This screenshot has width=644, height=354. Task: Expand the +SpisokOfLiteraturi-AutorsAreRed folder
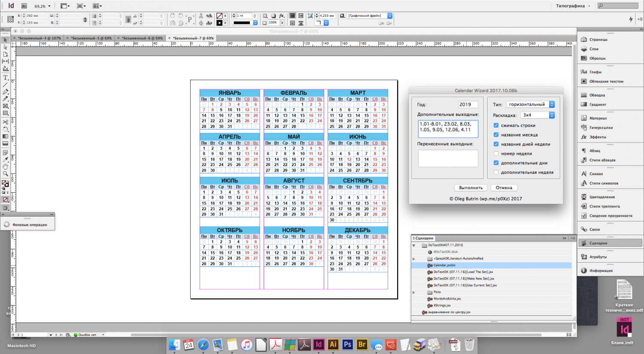(x=414, y=259)
